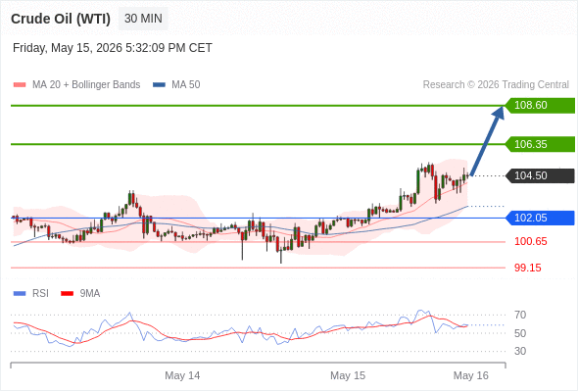Click the 9MA legend label

90,294
